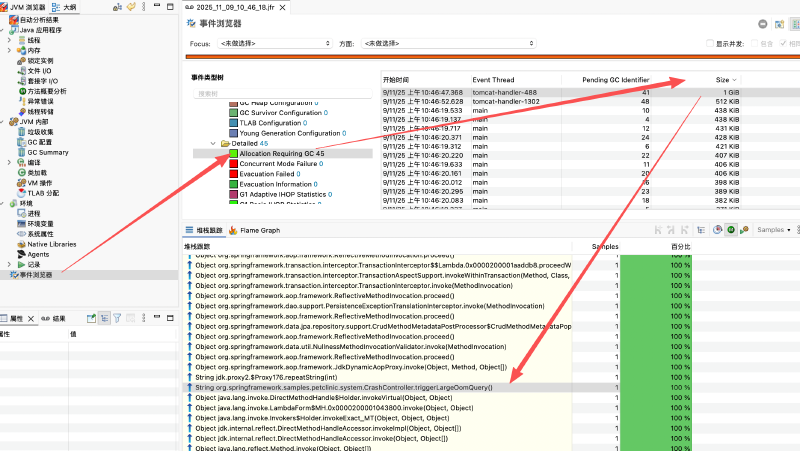Toggle the 包含 checkbox
Viewport: 800px width, 451px height.
[x=756, y=44]
